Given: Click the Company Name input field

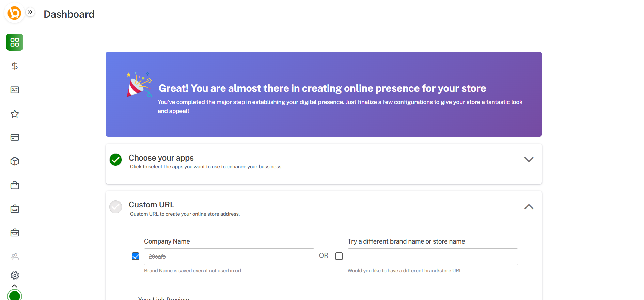Looking at the screenshot, I should pyautogui.click(x=229, y=257).
